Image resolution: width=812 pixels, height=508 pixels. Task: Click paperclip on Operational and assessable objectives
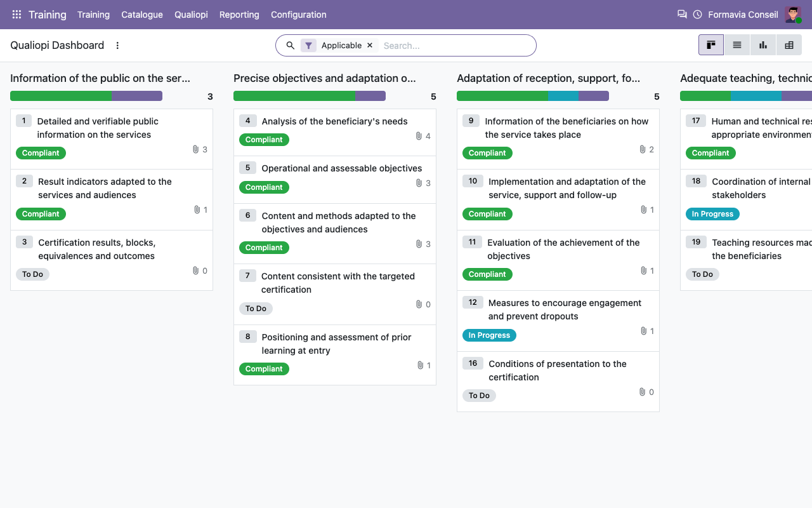[419, 183]
